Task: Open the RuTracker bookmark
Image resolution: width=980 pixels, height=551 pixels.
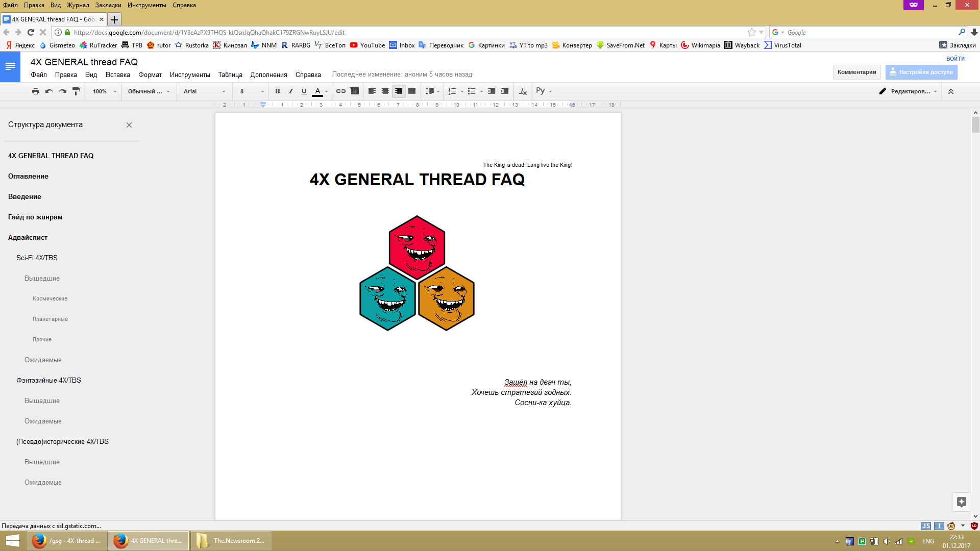Action: click(x=98, y=45)
